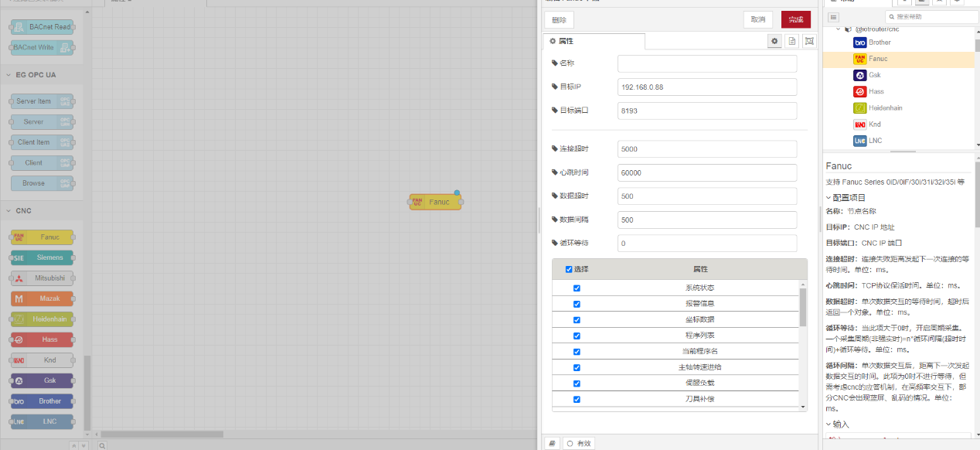Uncheck the 坐标数据 checkbox

pos(577,320)
